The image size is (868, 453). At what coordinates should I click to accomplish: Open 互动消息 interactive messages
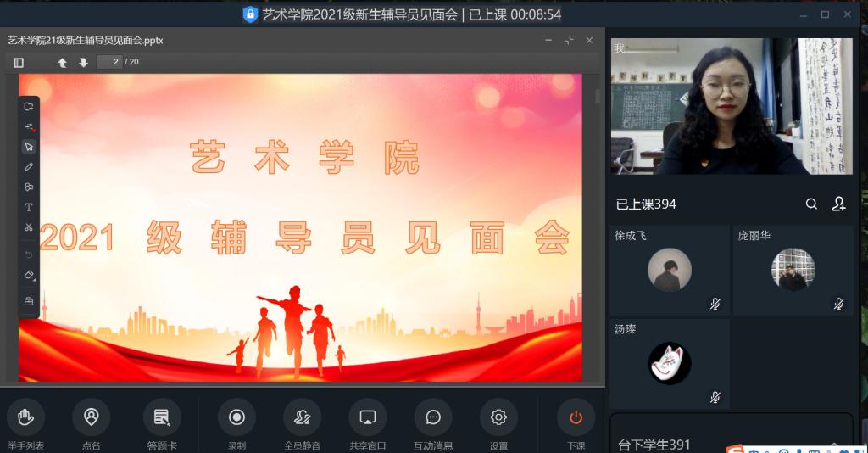pyautogui.click(x=433, y=417)
